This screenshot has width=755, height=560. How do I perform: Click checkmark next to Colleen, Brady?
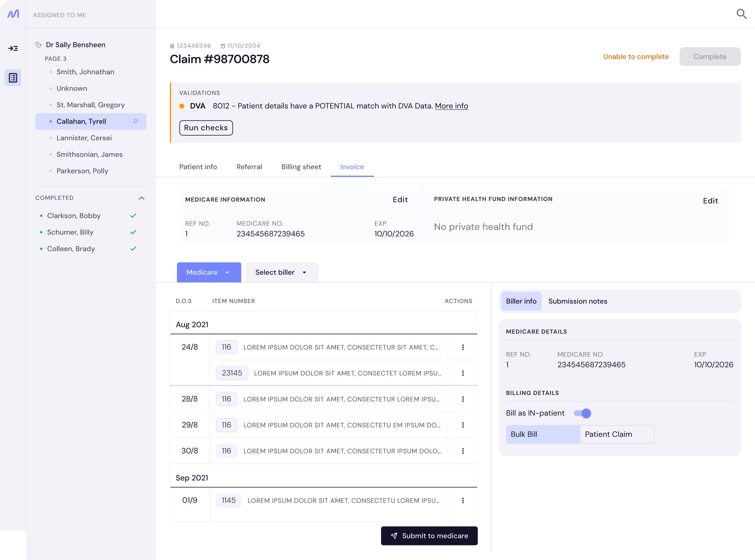click(133, 249)
